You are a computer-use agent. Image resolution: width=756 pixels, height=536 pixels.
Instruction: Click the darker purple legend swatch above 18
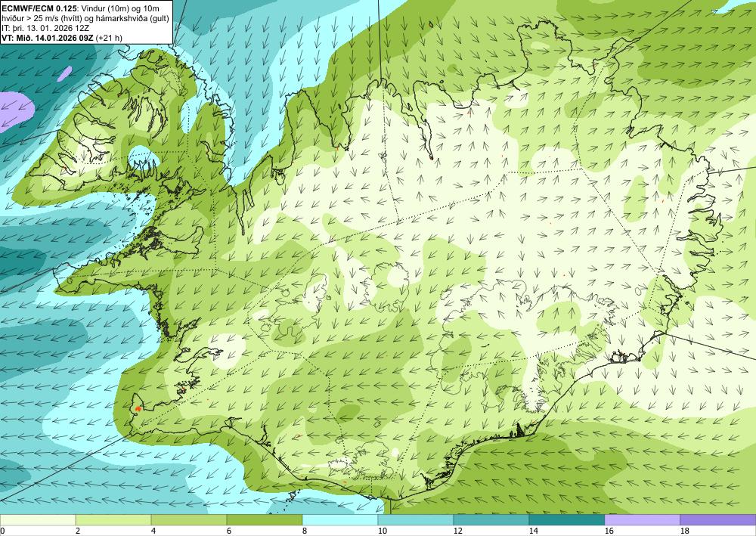coord(718,519)
